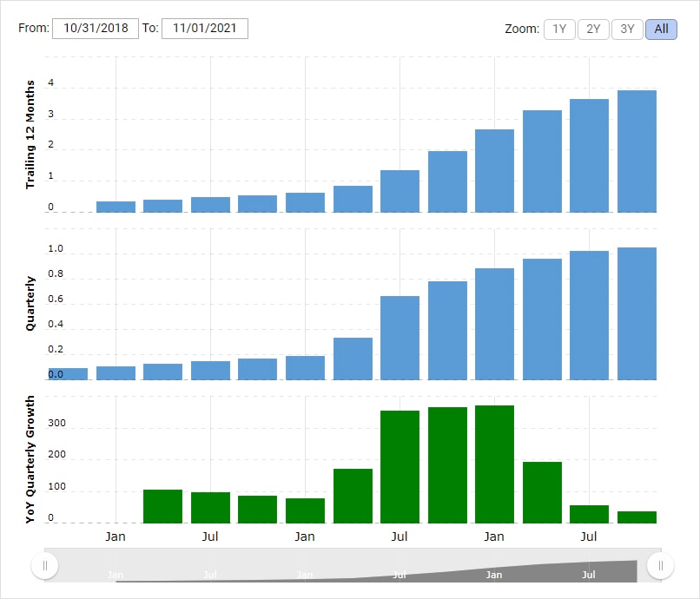Click the YoY Quarterly Growth axis title
Viewport: 700px width, 599px height.
point(30,459)
